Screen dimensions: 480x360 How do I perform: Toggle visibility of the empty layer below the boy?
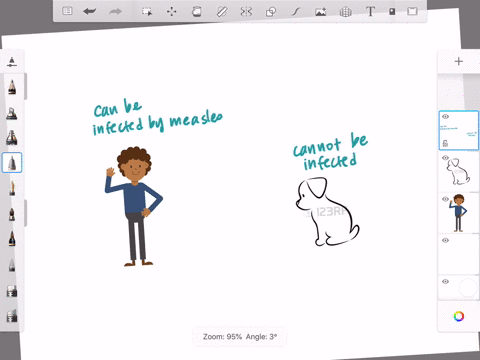tap(445, 240)
